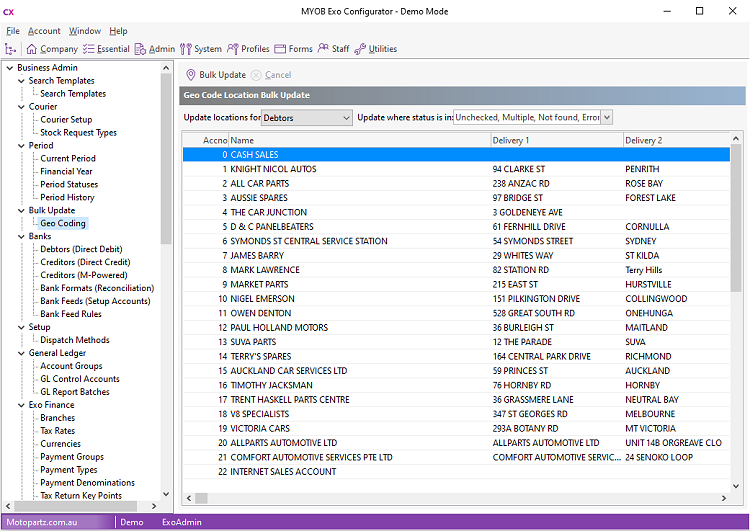The image size is (750, 531).
Task: Open Forms section icon
Action: [x=280, y=49]
